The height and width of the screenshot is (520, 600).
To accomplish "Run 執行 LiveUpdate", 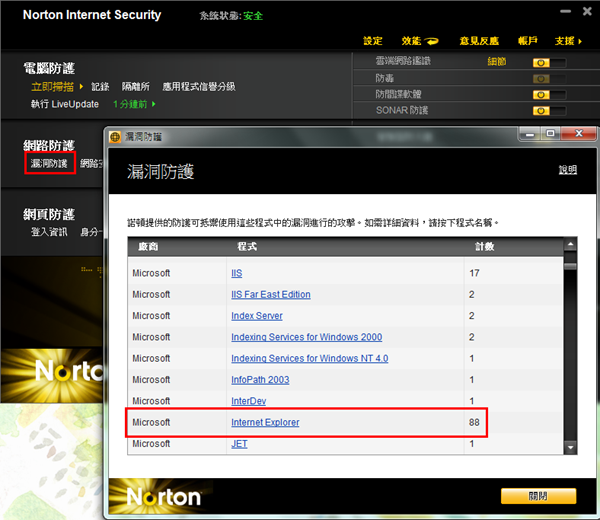I will [65, 104].
